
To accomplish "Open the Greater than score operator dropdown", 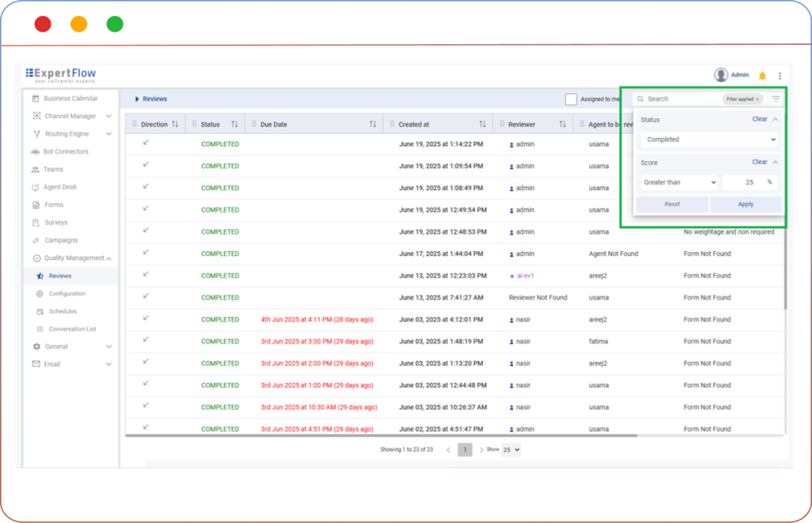I will [x=679, y=182].
